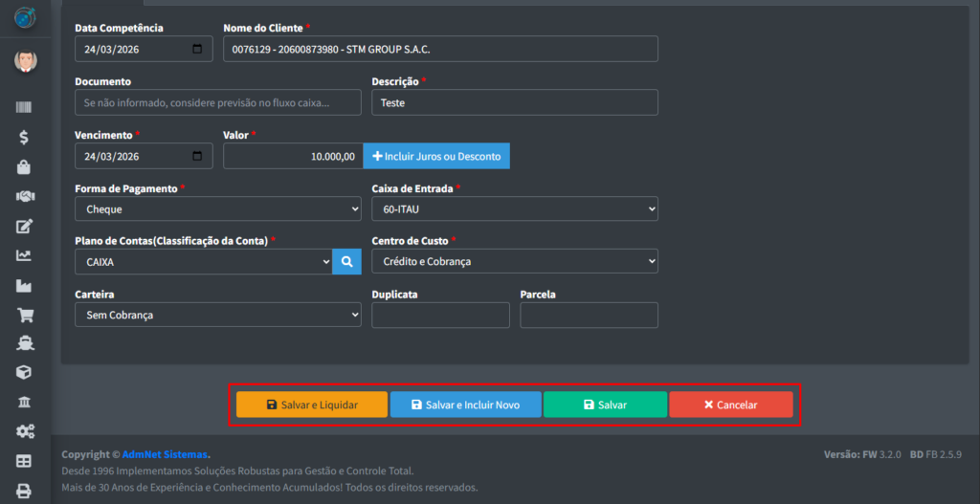Click the magnifier search button beside Plano de Contas
The image size is (980, 504).
point(346,261)
